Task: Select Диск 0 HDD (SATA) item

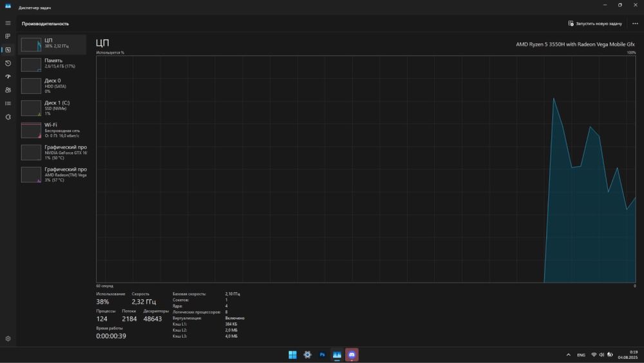Action: (52, 86)
